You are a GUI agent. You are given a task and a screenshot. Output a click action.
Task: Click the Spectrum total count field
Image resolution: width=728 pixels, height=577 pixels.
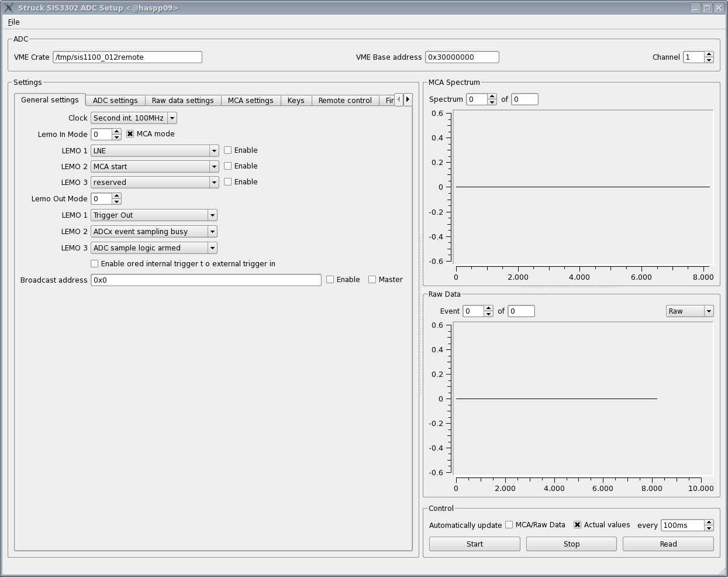(x=525, y=99)
